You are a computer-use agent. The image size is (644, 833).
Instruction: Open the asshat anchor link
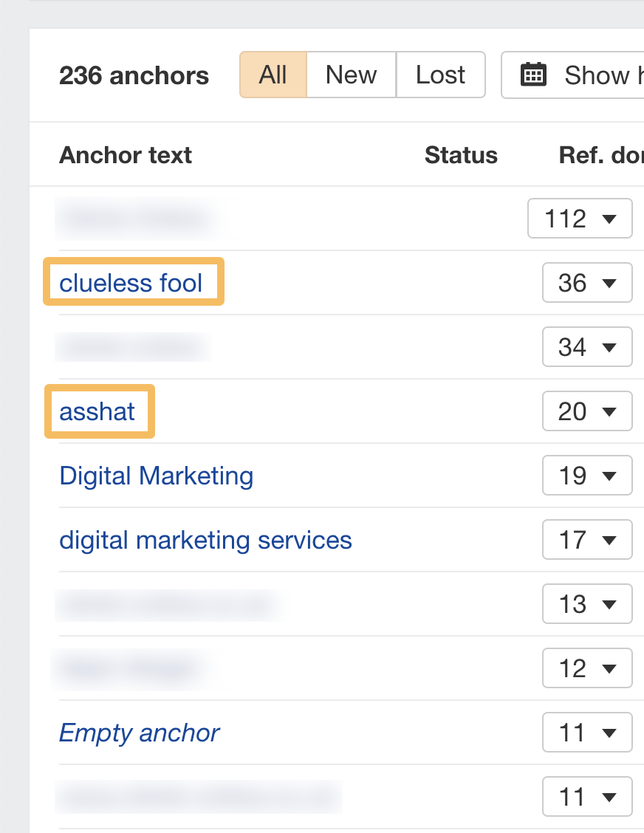[x=98, y=411]
